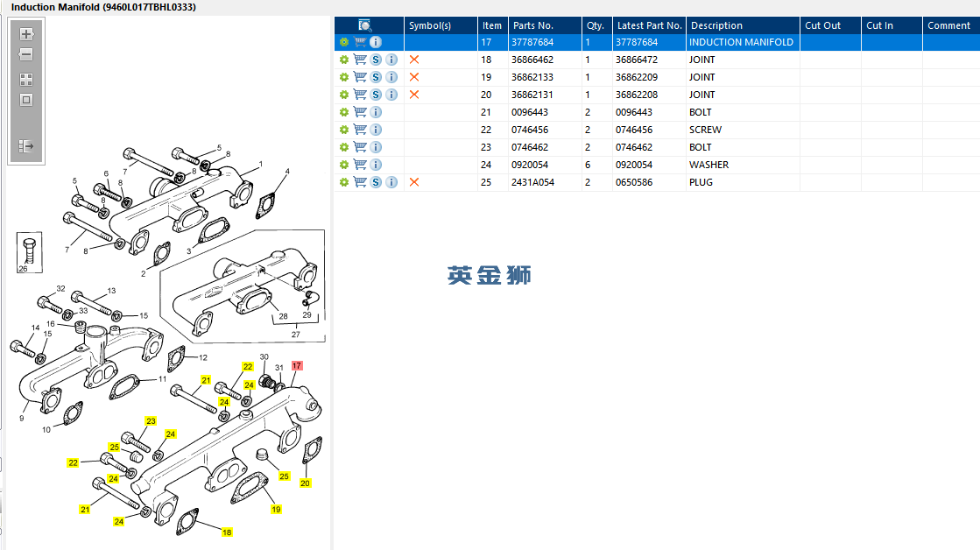Add item 22 SCREW to the cart
The height and width of the screenshot is (550, 980).
360,130
